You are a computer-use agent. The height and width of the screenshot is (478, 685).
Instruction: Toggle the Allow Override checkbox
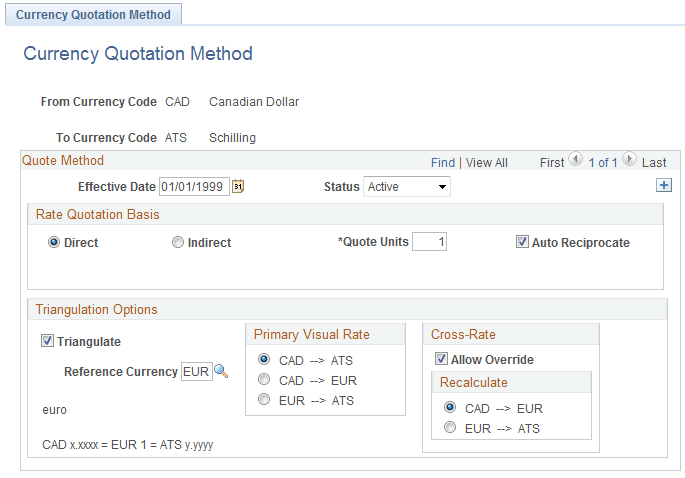441,359
